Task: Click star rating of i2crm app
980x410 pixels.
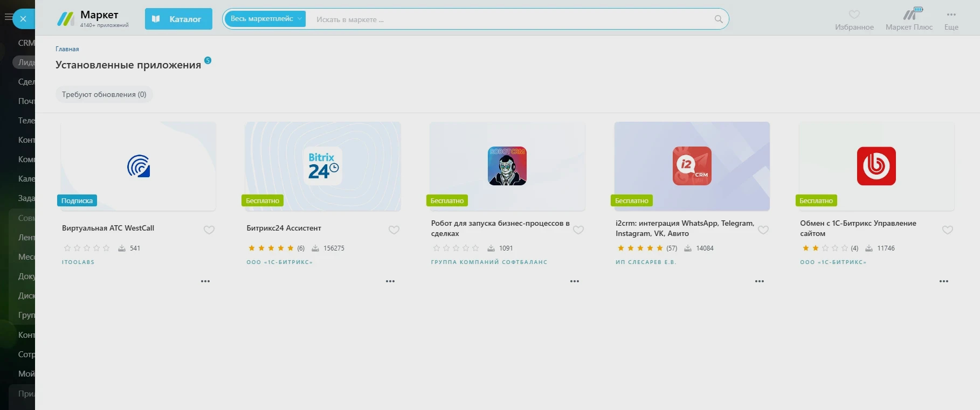Action: (640, 248)
